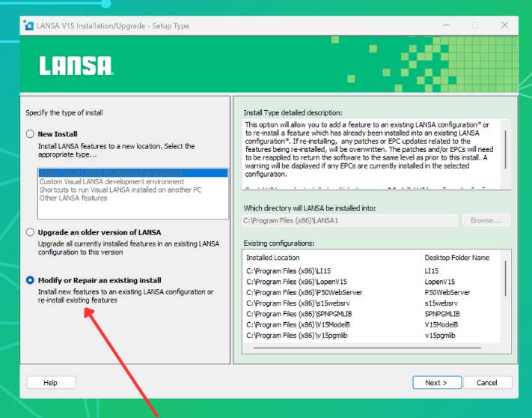Click the Next > button
Image resolution: width=532 pixels, height=418 pixels.
pyautogui.click(x=437, y=383)
